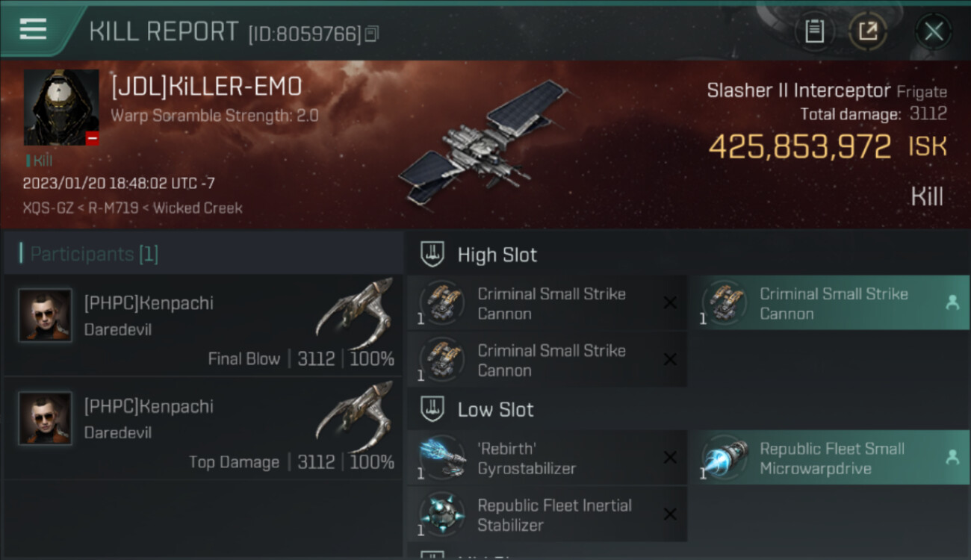
Task: Open the clipboard icon in the header
Action: pos(814,31)
